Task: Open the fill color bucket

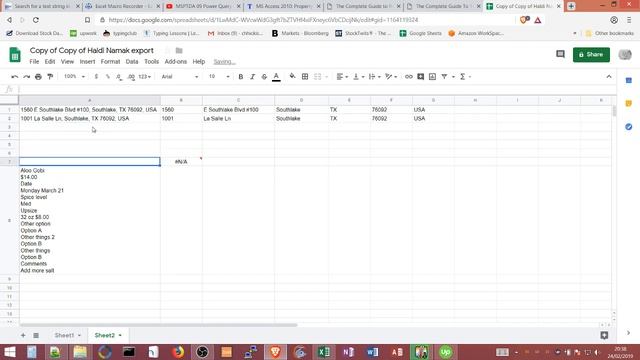Action: (x=292, y=76)
